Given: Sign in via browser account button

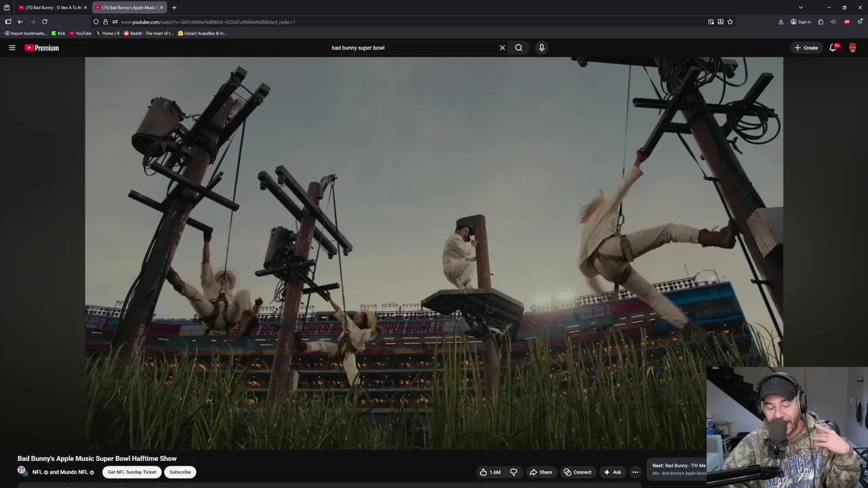Looking at the screenshot, I should click(800, 22).
